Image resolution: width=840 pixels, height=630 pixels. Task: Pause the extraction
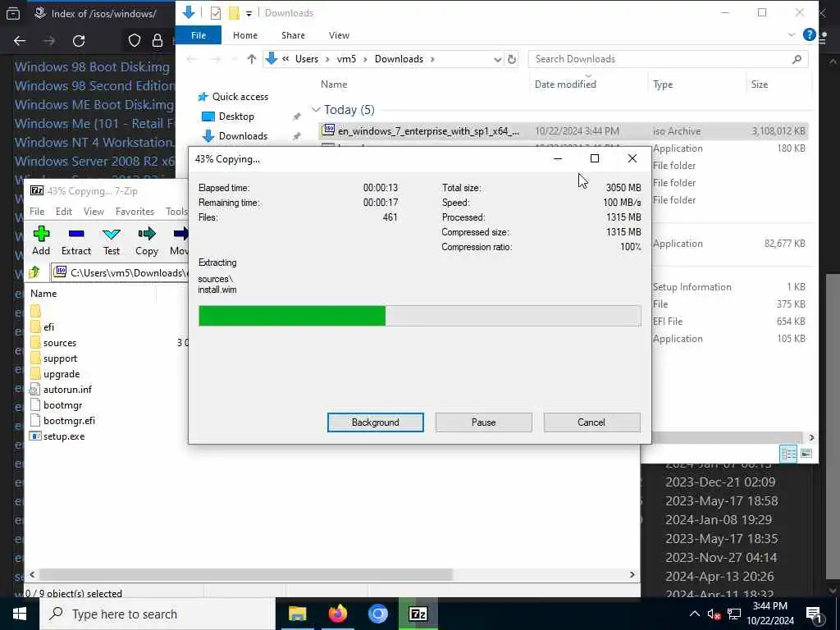(x=484, y=422)
